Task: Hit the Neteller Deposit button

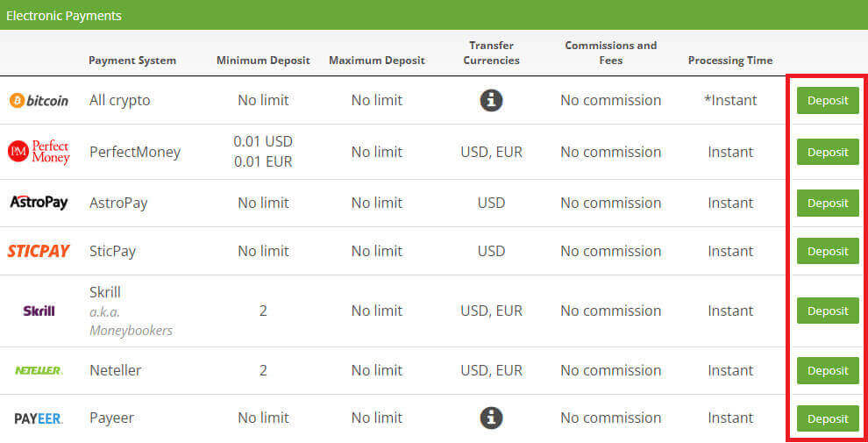Action: point(828,370)
